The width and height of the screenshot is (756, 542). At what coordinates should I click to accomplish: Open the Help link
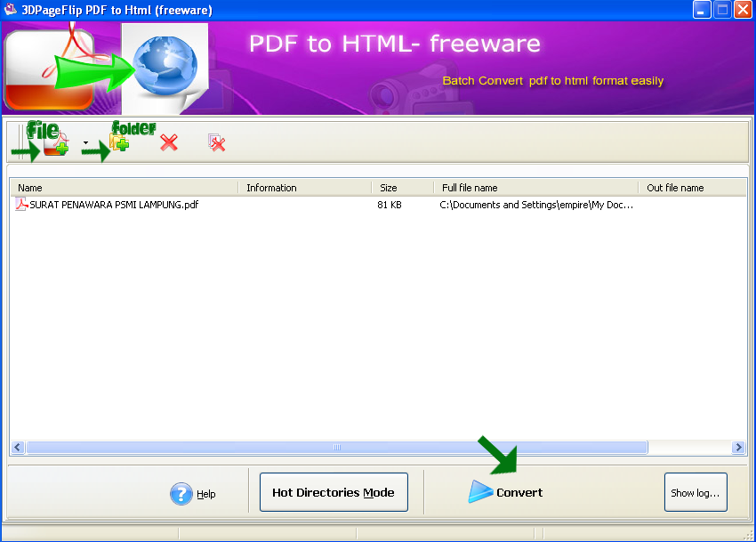point(205,494)
